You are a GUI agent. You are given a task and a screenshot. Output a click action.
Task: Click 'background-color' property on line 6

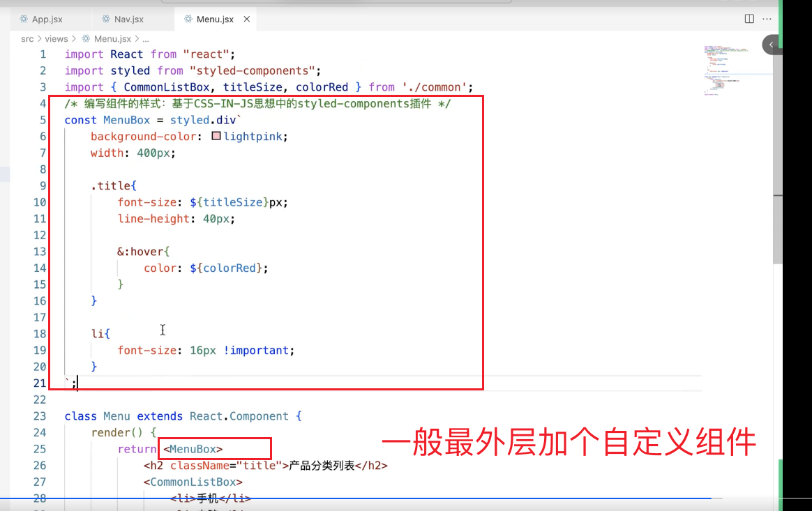point(144,137)
